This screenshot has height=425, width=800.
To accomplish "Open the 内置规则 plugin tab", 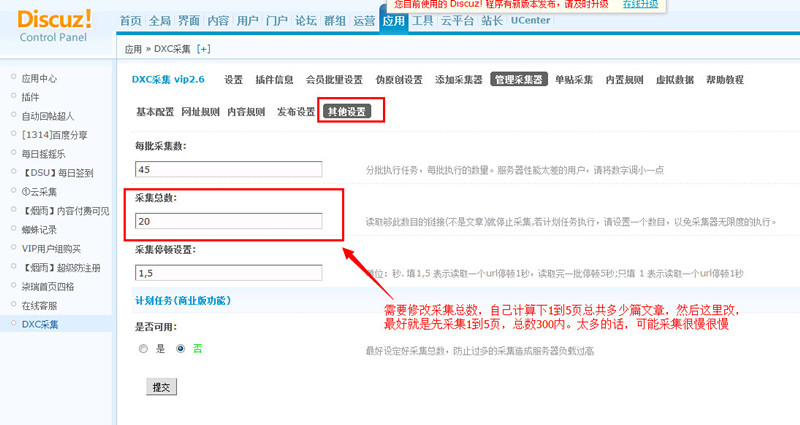I will point(624,80).
